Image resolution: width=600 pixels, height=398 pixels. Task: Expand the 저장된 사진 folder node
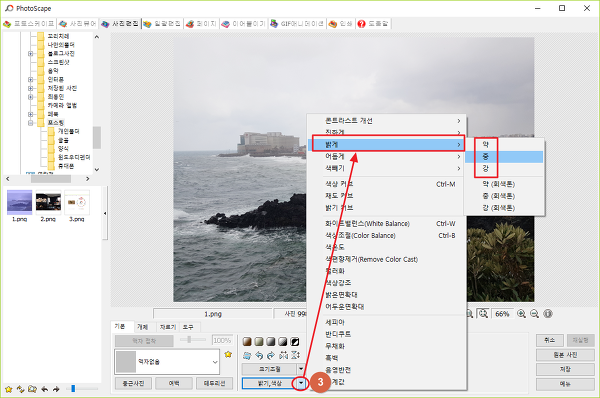30,88
